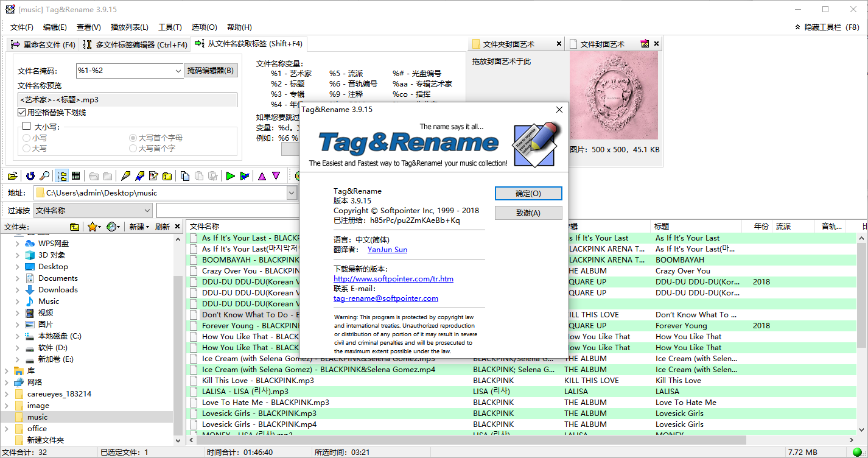Click the blue-tipped pencil toolbar icon
Image resolution: width=868 pixels, height=458 pixels.
pos(140,176)
